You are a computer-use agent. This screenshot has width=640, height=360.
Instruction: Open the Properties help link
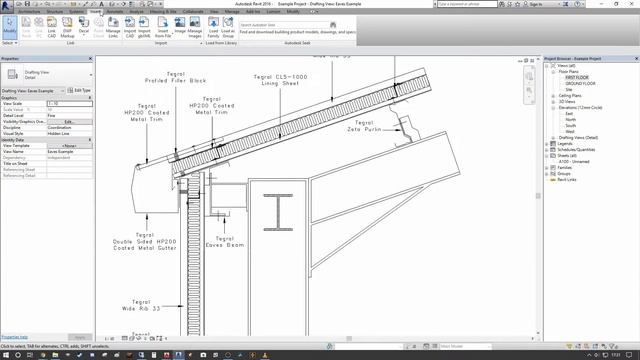pyautogui.click(x=14, y=338)
